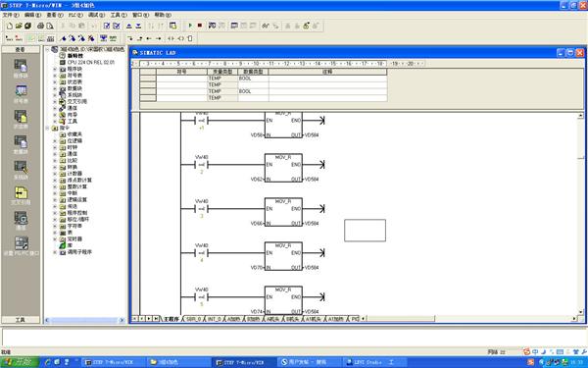Click the 工具 button below navigation bar
Viewport: 588px width, 368px height.
[21, 320]
